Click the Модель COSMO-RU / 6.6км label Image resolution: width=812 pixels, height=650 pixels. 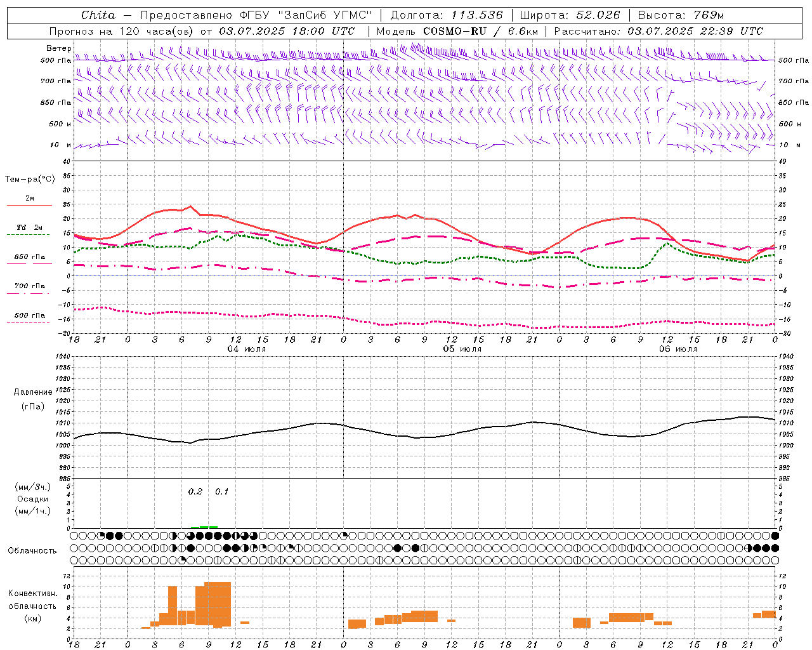pyautogui.click(x=457, y=31)
